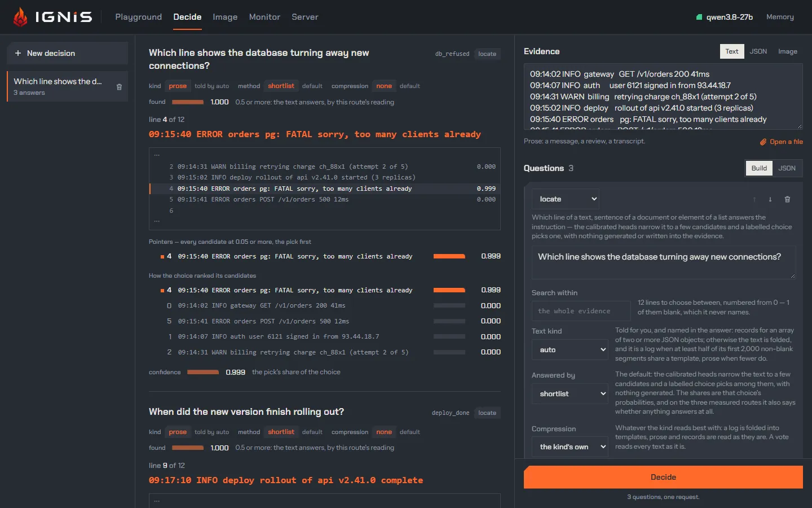Open the locate question type dropdown
The height and width of the screenshot is (508, 812).
[x=566, y=199]
